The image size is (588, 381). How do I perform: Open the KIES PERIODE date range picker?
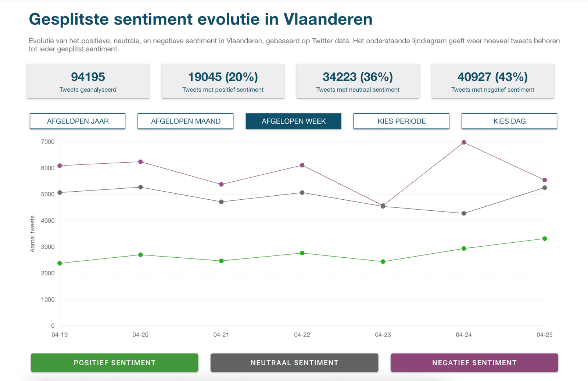(x=401, y=121)
